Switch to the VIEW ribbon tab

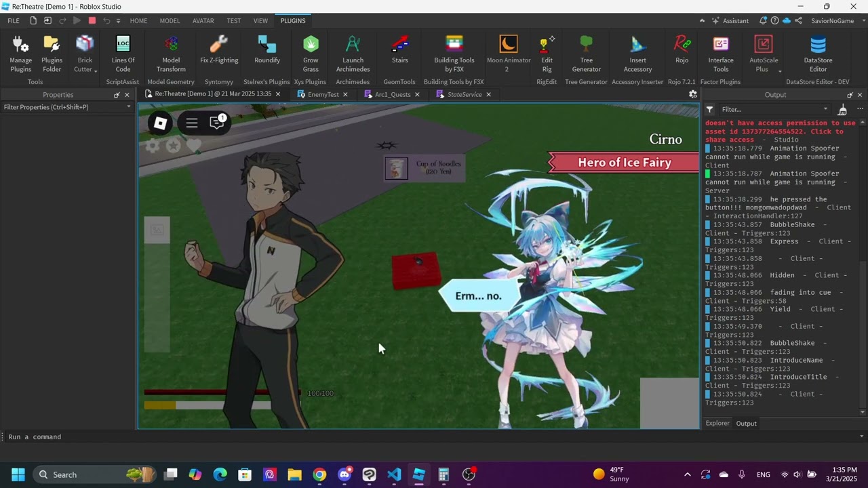tap(260, 21)
